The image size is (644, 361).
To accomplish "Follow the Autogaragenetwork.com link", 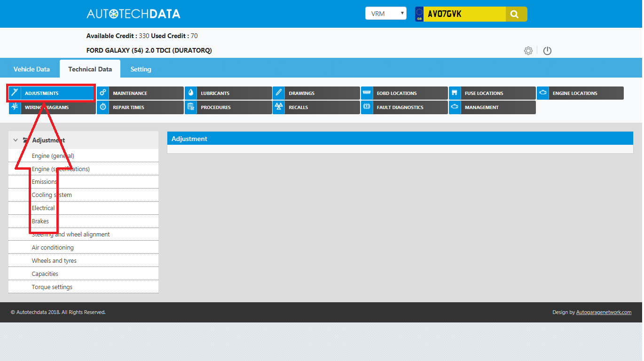I will (604, 312).
